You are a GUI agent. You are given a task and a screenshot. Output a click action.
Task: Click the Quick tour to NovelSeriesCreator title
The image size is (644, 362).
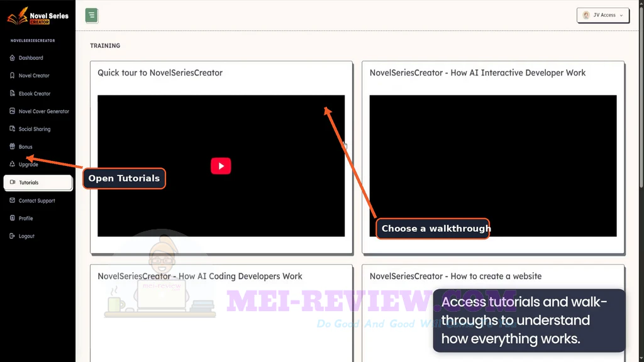pos(160,73)
